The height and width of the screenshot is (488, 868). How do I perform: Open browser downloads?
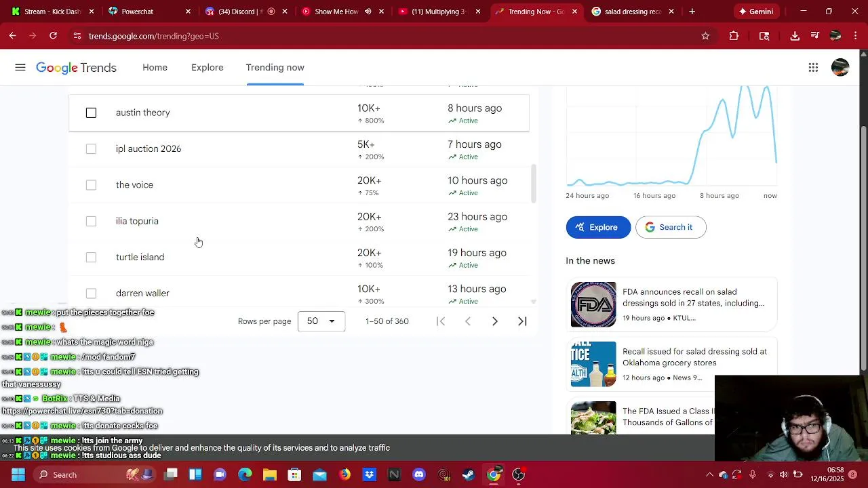tap(795, 36)
